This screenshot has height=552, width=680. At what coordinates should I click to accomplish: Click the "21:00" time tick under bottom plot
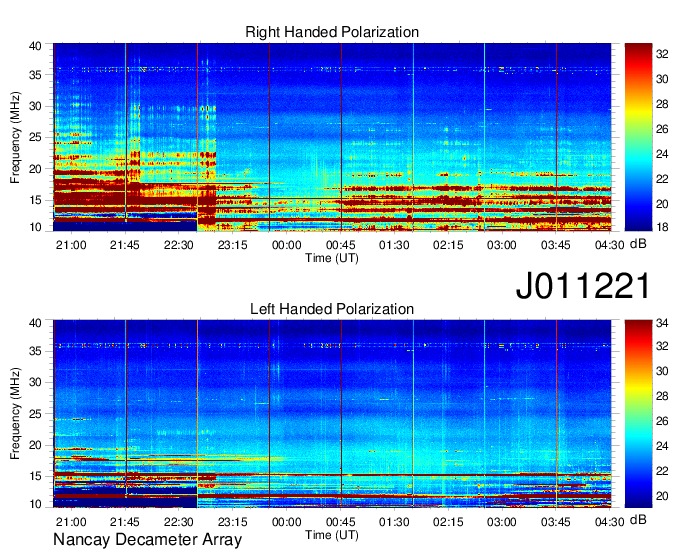[71, 522]
